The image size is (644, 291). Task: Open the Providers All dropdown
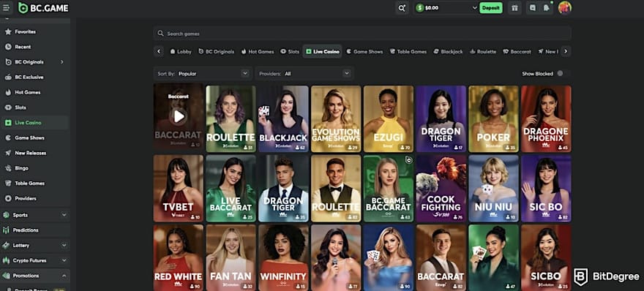pos(304,73)
